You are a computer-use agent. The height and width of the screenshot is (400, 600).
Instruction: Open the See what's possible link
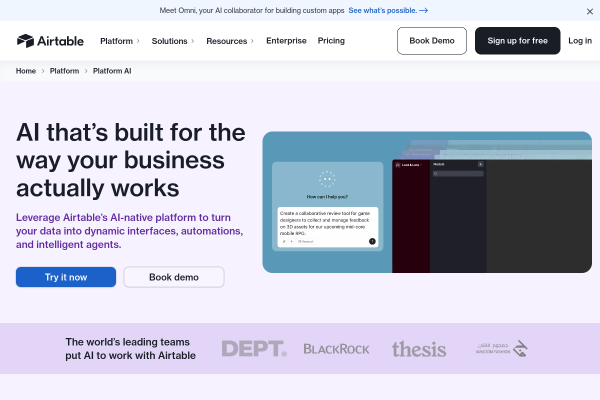point(388,11)
